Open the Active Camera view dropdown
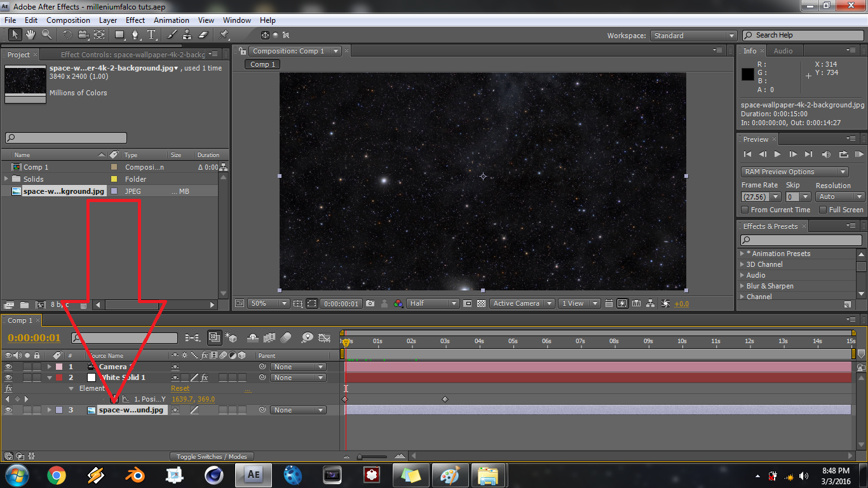The image size is (868, 488). (522, 304)
